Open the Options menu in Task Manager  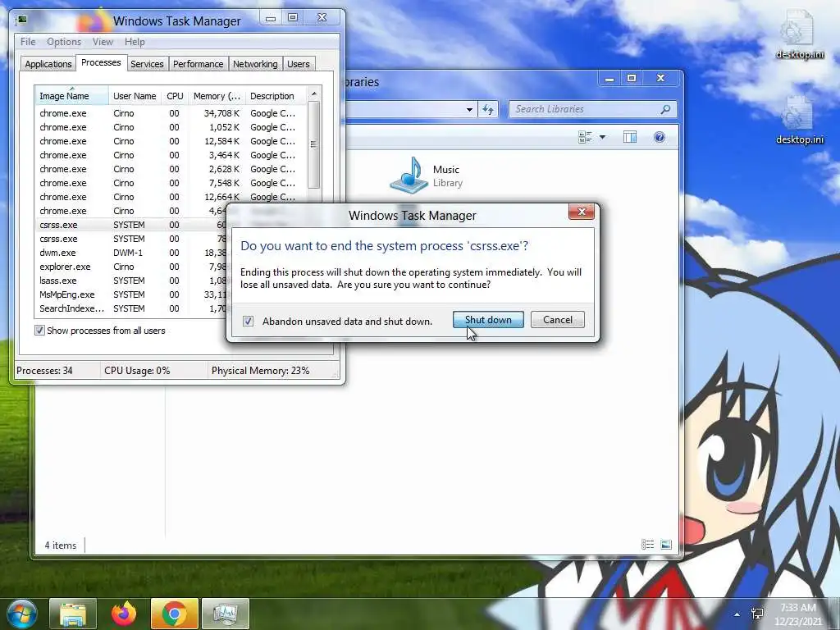(64, 42)
